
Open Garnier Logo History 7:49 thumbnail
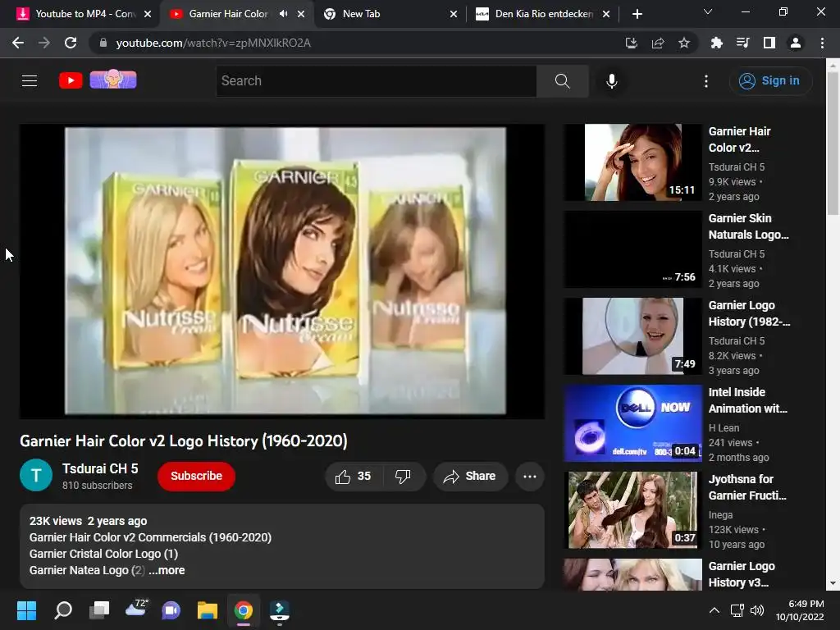point(632,336)
